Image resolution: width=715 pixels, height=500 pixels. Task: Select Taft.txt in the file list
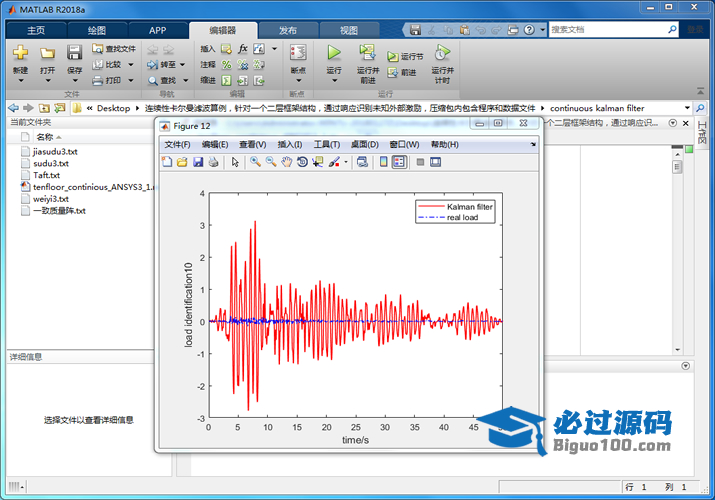pos(46,175)
